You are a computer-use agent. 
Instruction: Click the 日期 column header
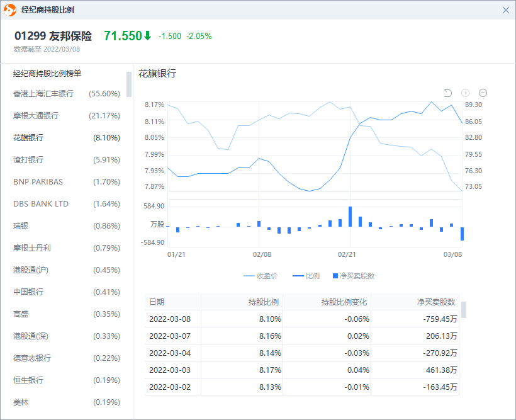(x=157, y=302)
